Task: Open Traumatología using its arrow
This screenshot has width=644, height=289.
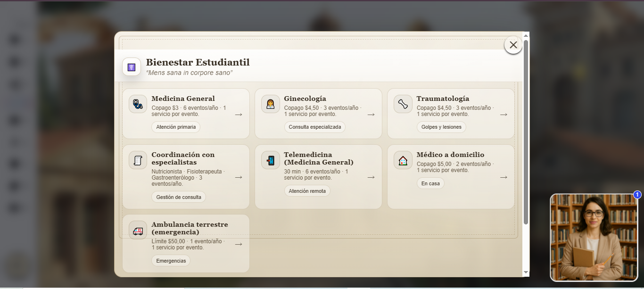Action: (504, 115)
